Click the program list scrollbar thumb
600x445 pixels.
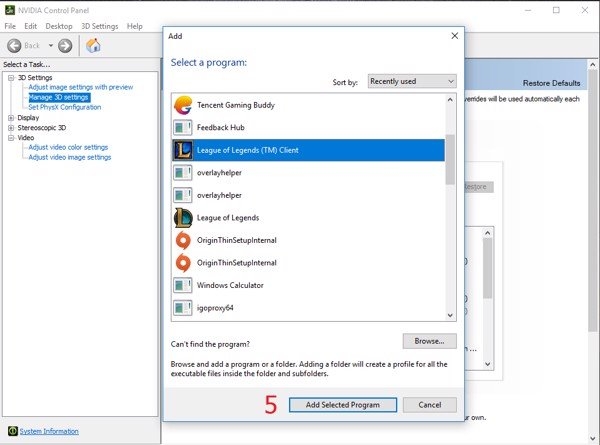450,159
